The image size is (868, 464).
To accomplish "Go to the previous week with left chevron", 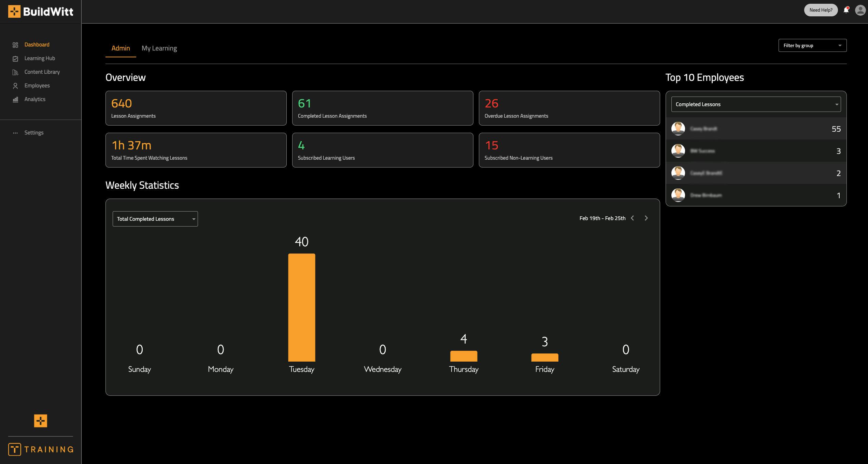I will click(632, 218).
